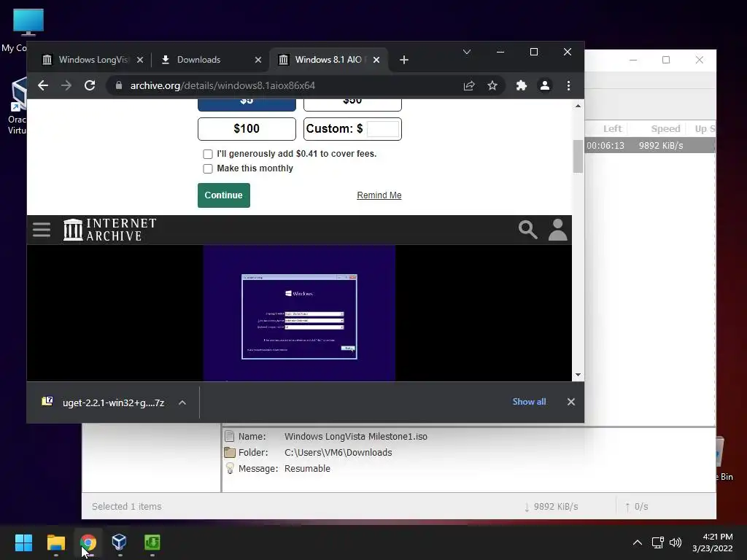747x560 pixels.
Task: Click Selected 1 items in status bar
Action: (x=127, y=507)
